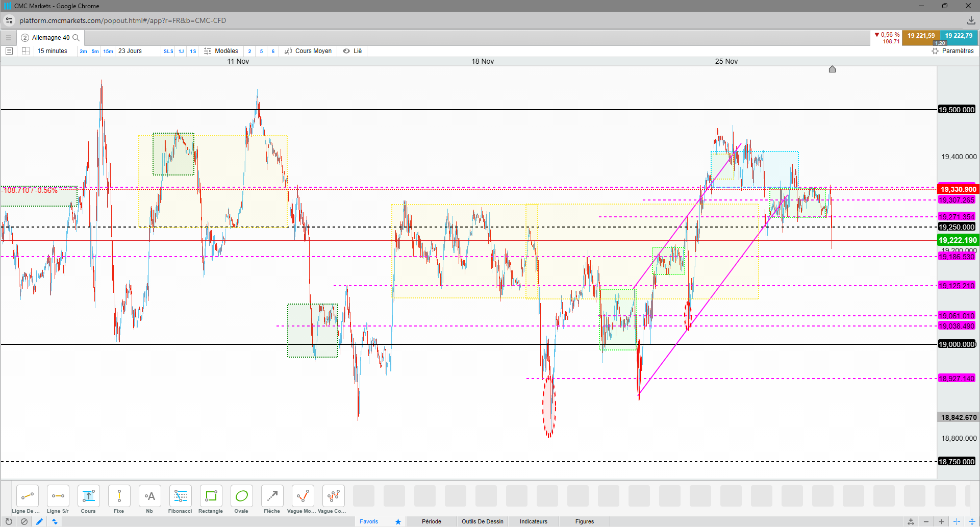
Task: Select the Rectangle drawing tool
Action: [211, 496]
